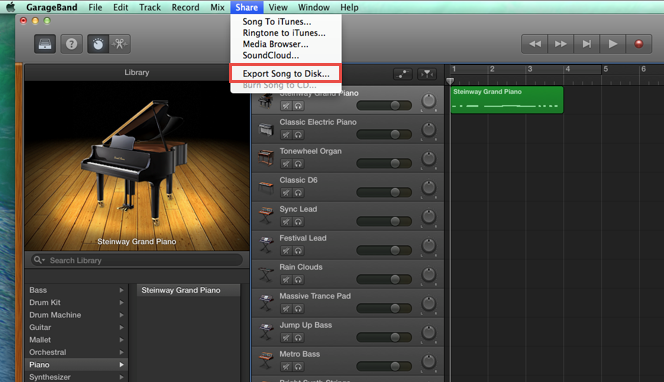Mute the Classic Electric Piano track
Screen dimensions: 664x382
point(286,135)
